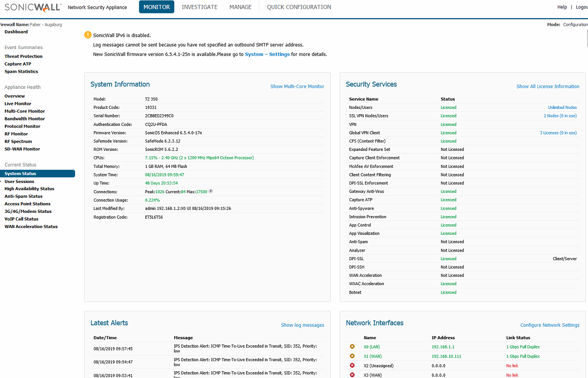Click the red no-link icon for X3 (WAN)
The width and height of the screenshot is (588, 378).
[352, 375]
